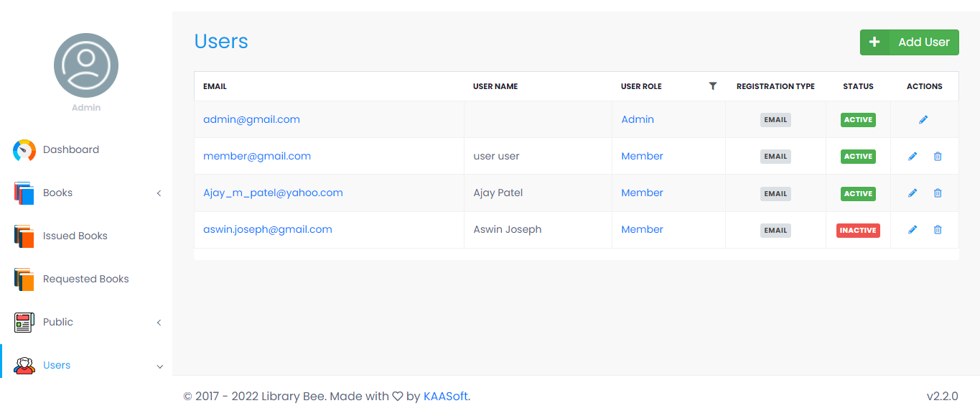Delete Aswin Joseph using trash icon
The width and height of the screenshot is (980, 416).
coord(938,230)
